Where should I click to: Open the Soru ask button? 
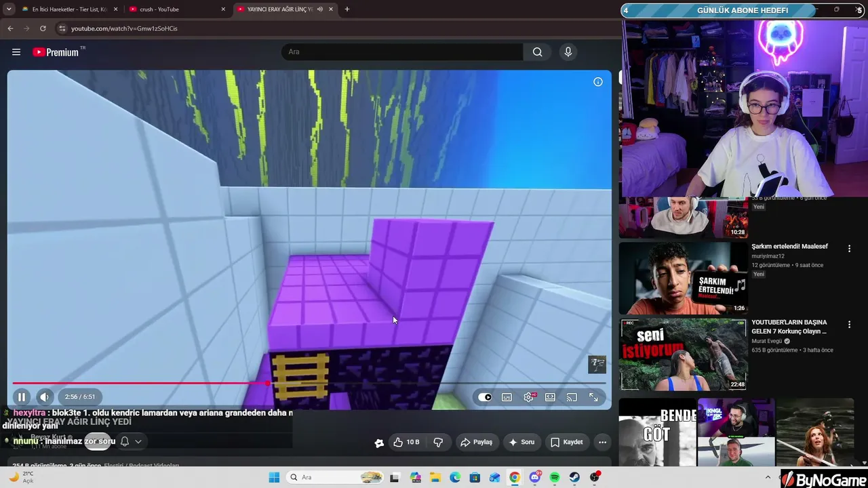coord(522,442)
